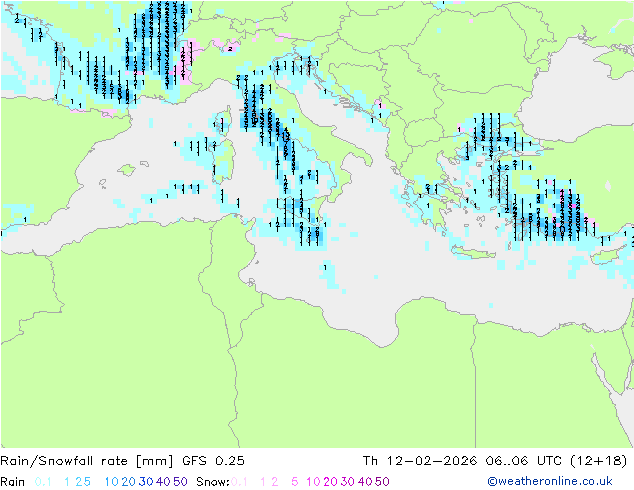
Task: Pick the Snow 50 legend color value
Action: pos(383,482)
